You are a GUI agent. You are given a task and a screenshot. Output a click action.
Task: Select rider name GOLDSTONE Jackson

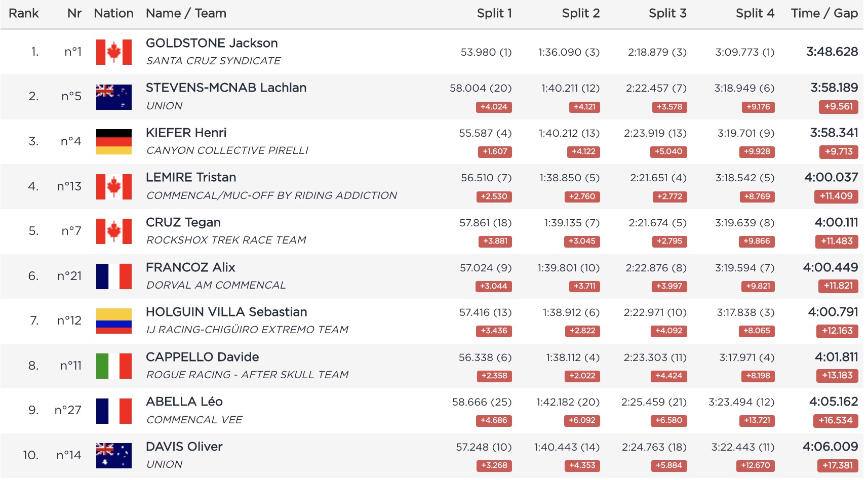tap(212, 43)
